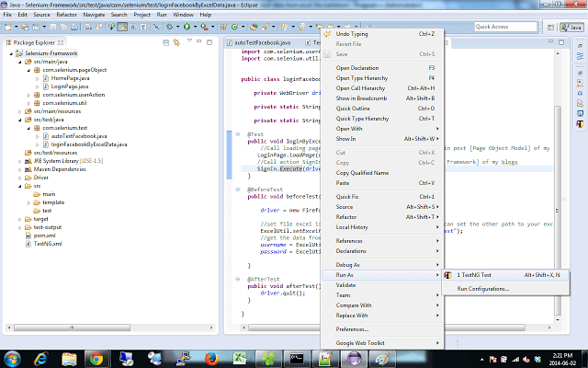Image resolution: width=588 pixels, height=368 pixels.
Task: Open the command prompt taskbar icon
Action: click(297, 359)
